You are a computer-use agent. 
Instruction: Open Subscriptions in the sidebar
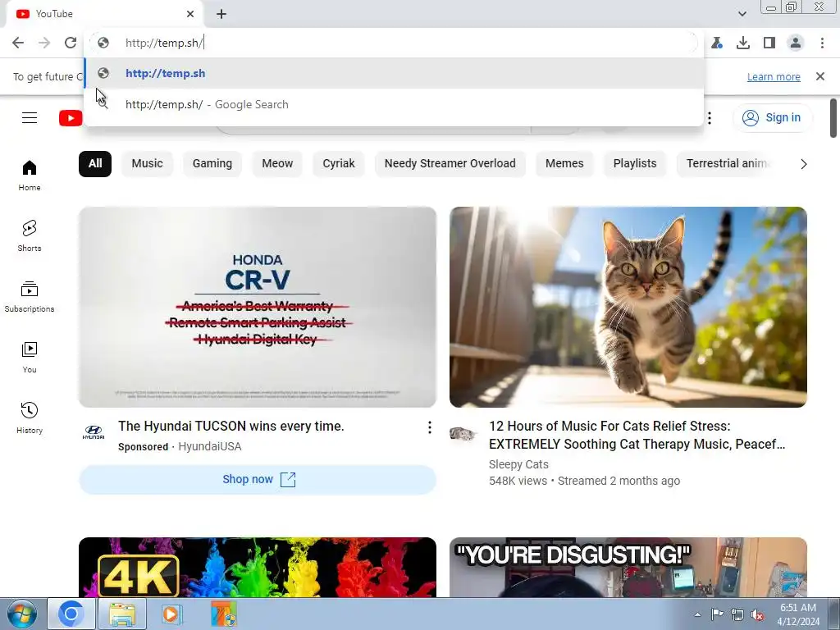coord(30,296)
